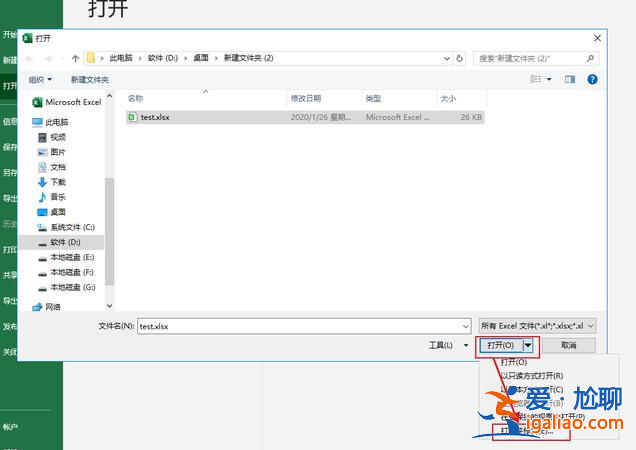The image size is (636, 450).
Task: Open the view options dropdown arrow
Action: pos(549,79)
